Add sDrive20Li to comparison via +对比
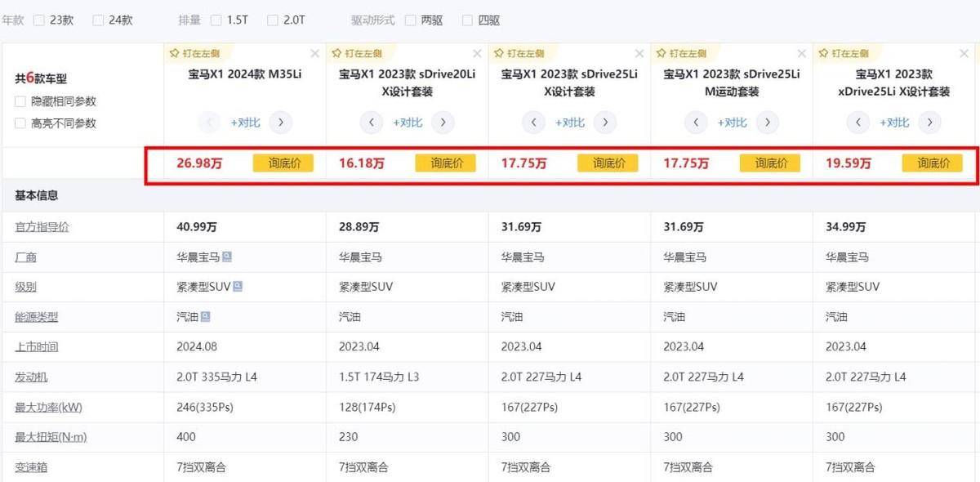The height and width of the screenshot is (482, 980). click(408, 123)
